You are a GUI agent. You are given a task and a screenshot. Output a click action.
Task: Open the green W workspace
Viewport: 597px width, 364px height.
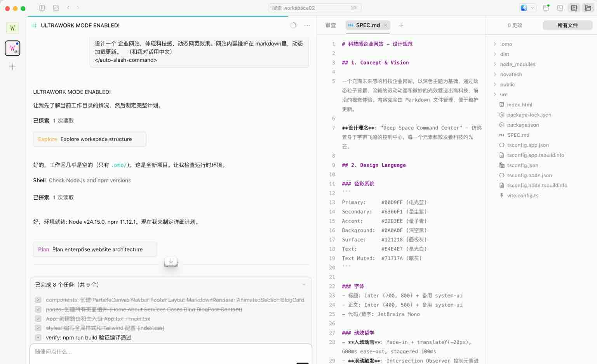[12, 28]
